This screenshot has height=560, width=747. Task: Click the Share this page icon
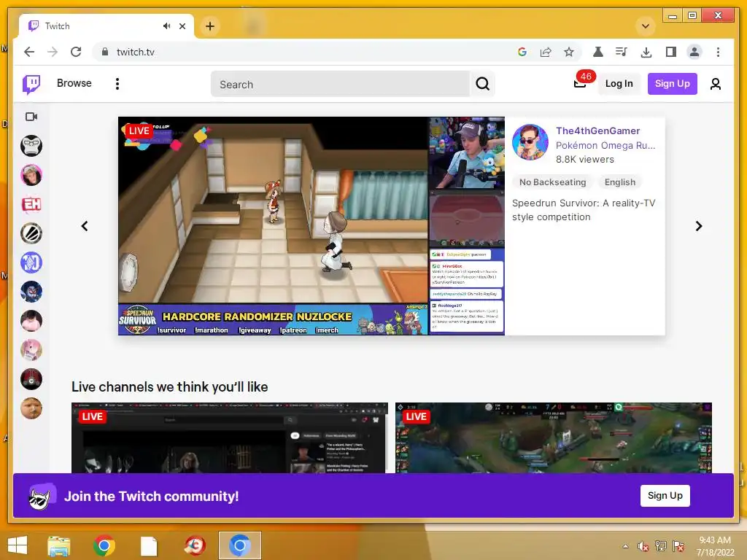point(546,52)
